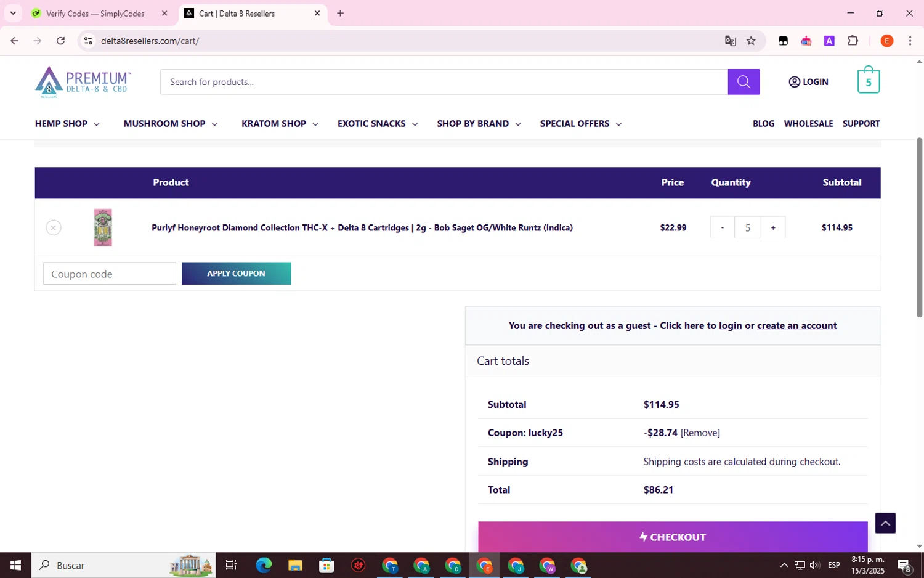This screenshot has height=578, width=924.
Task: Open the Purlyf Honeyroot product thumbnail
Action: pyautogui.click(x=103, y=227)
